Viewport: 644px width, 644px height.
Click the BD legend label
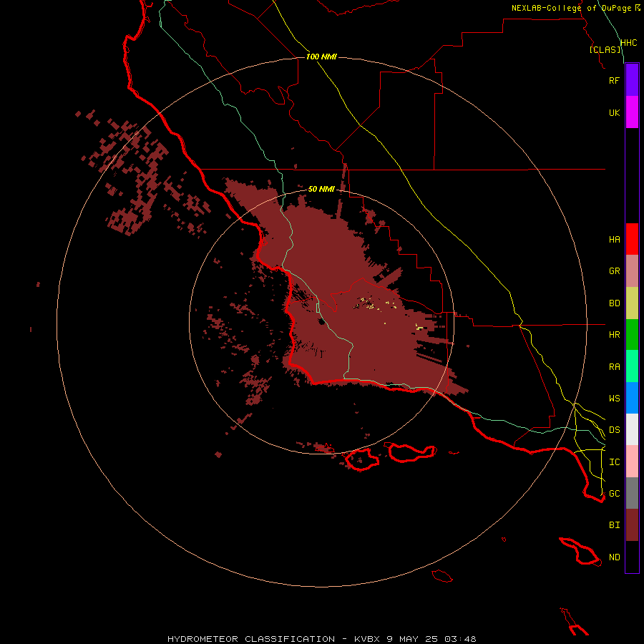point(614,303)
